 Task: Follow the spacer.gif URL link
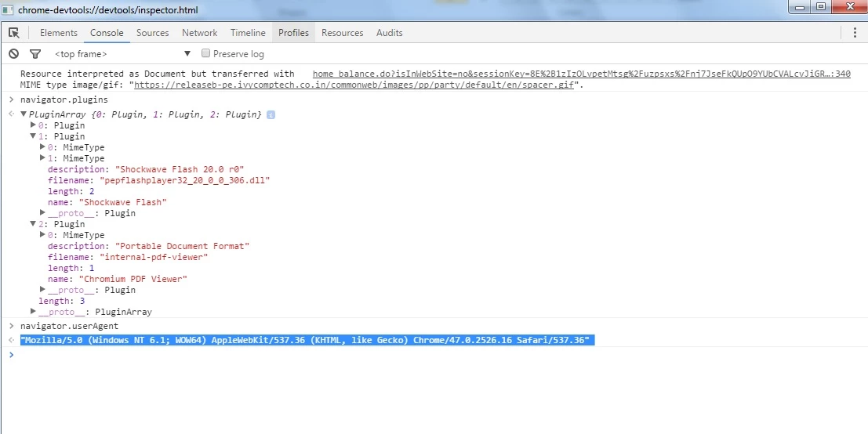tap(354, 85)
